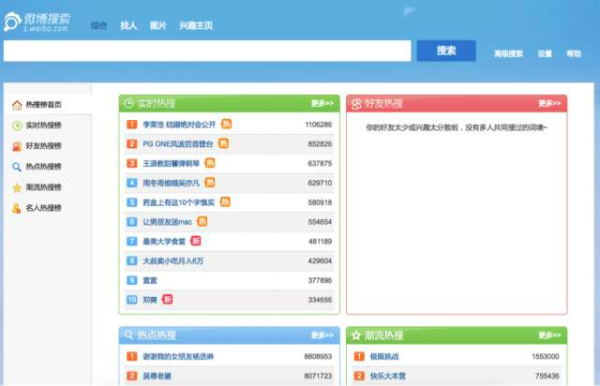600x386 pixels.
Task: Click the friends icon beside 好友热搜榜
Action: tap(17, 146)
